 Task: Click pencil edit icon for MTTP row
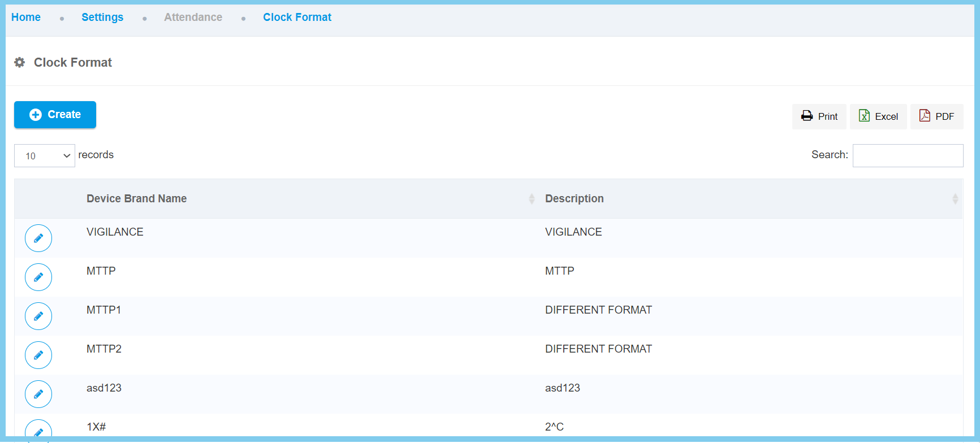coord(38,277)
